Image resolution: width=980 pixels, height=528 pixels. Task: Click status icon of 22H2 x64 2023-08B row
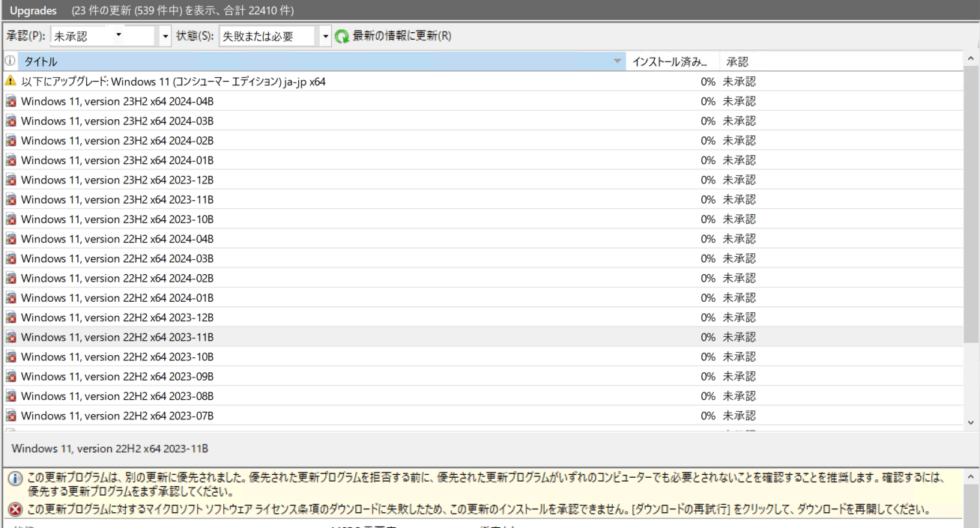[x=10, y=395]
